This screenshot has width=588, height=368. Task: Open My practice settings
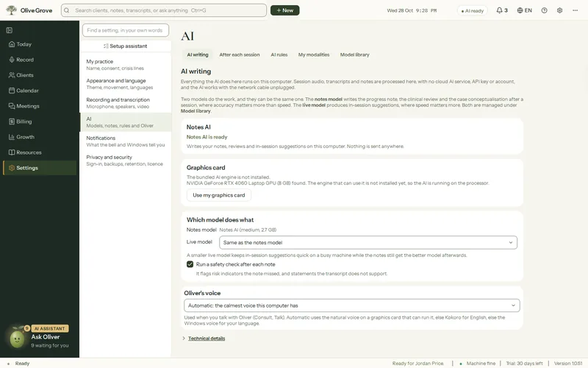pyautogui.click(x=126, y=65)
